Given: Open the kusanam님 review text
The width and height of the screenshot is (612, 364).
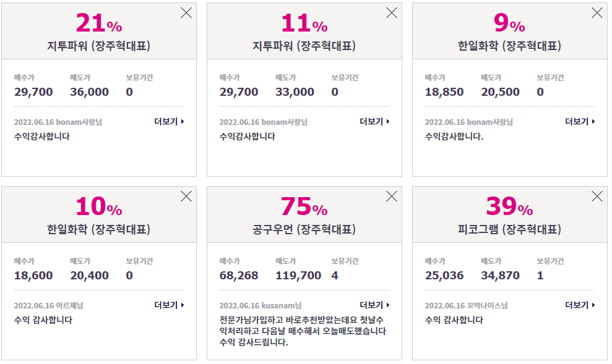Looking at the screenshot, I should coord(303,331).
